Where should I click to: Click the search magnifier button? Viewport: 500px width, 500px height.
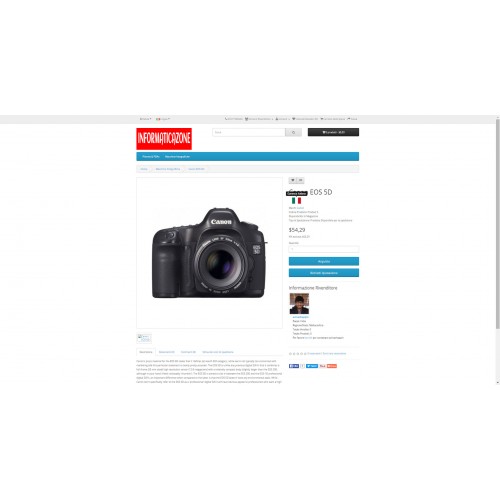(293, 132)
